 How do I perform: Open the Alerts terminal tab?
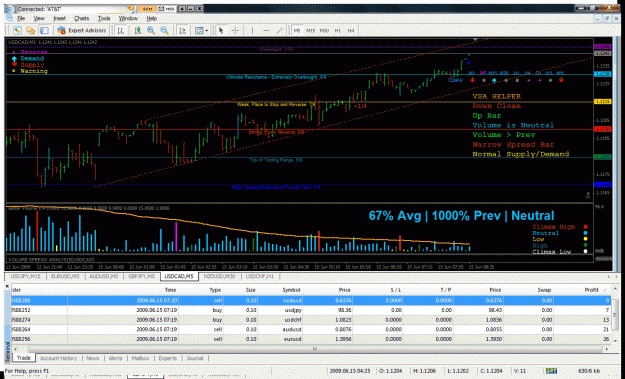[x=115, y=358]
